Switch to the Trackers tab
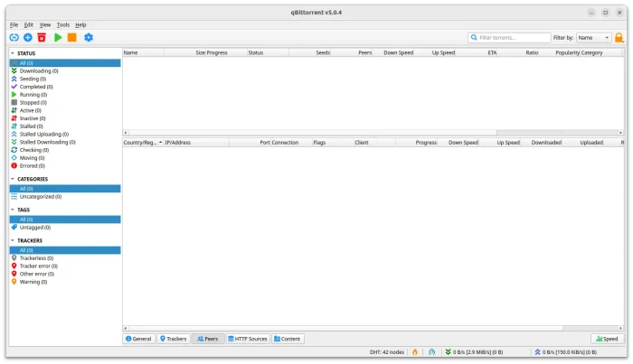Viewport: 633px width, 364px height. click(x=173, y=339)
